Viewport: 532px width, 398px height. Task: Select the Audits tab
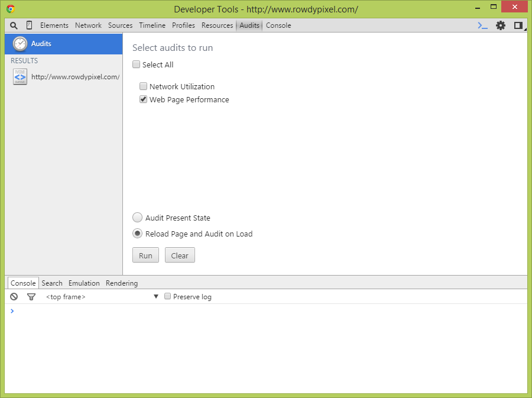click(x=249, y=25)
